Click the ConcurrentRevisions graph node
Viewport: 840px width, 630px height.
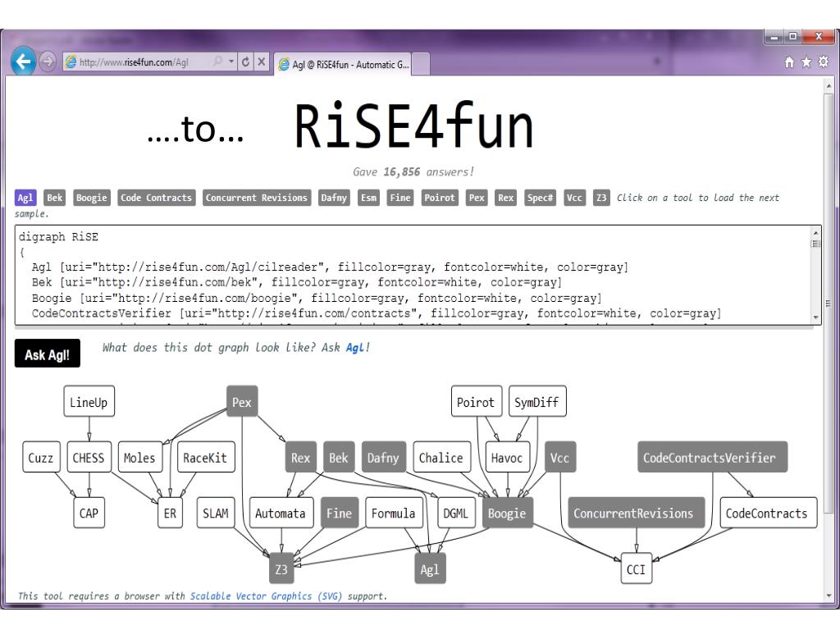pyautogui.click(x=637, y=513)
